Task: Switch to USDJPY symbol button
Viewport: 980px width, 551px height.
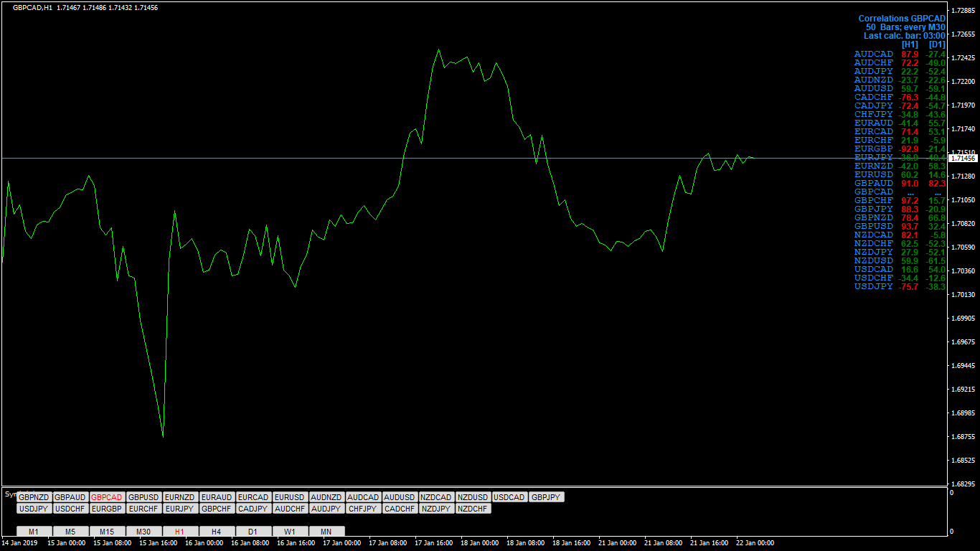Action: (34, 509)
